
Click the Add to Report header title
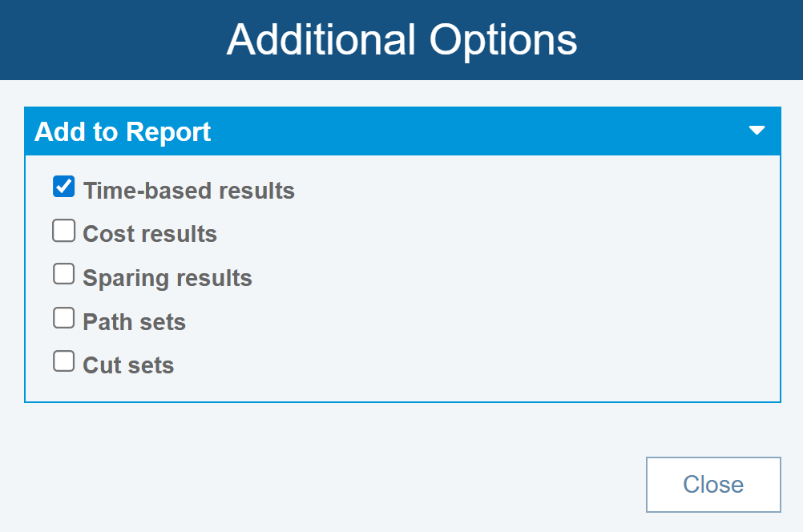pos(123,132)
